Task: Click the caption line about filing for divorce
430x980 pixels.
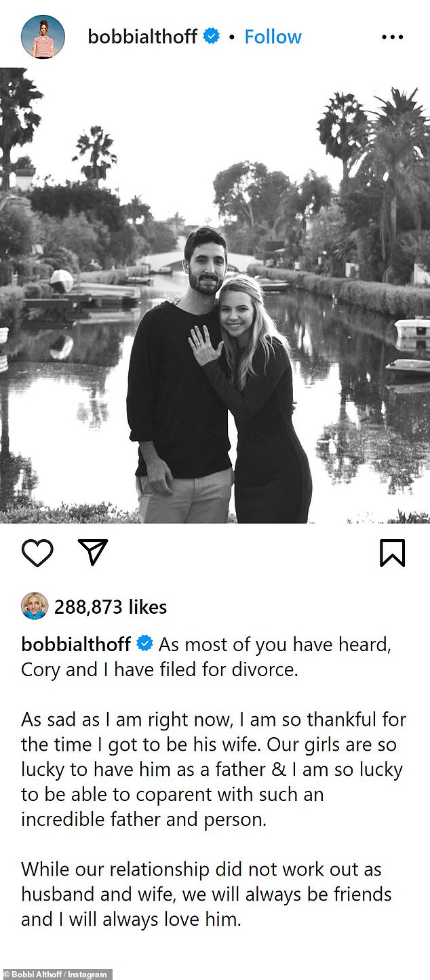Action: 159,669
